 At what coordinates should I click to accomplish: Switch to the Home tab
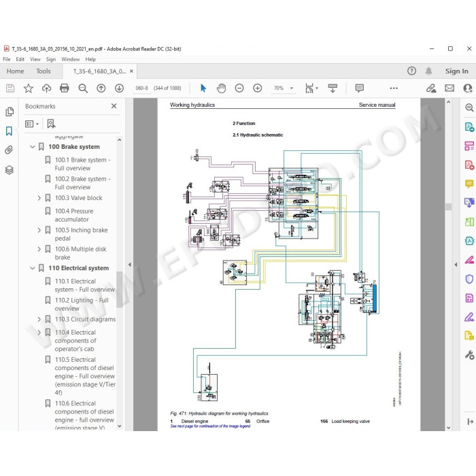tap(15, 71)
